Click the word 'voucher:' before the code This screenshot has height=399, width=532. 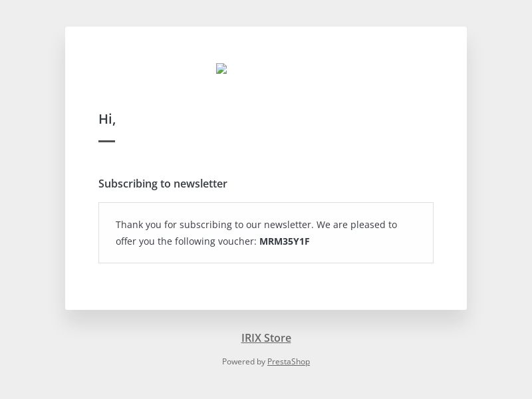[237, 241]
